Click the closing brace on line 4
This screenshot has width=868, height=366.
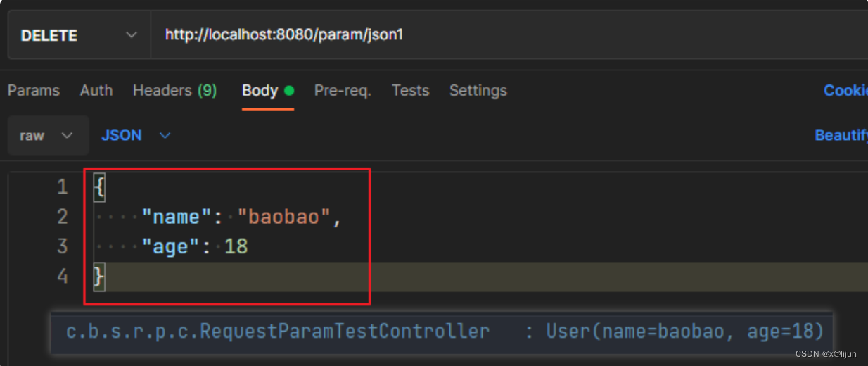[99, 277]
